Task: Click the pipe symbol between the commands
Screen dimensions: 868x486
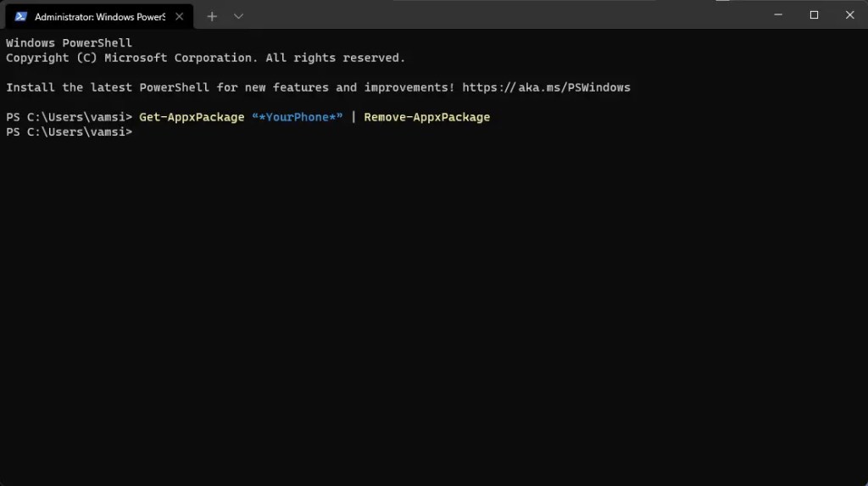Action: [353, 118]
